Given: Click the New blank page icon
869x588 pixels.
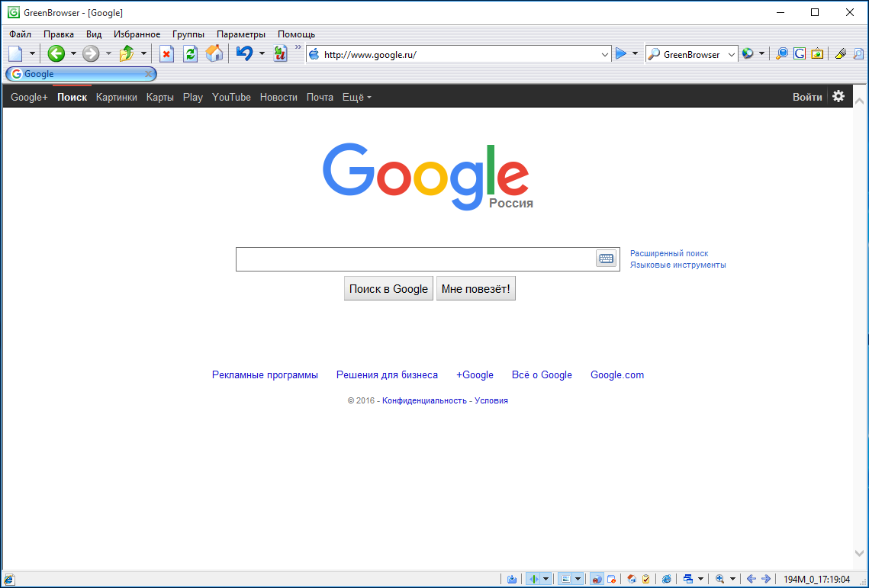Looking at the screenshot, I should [15, 53].
